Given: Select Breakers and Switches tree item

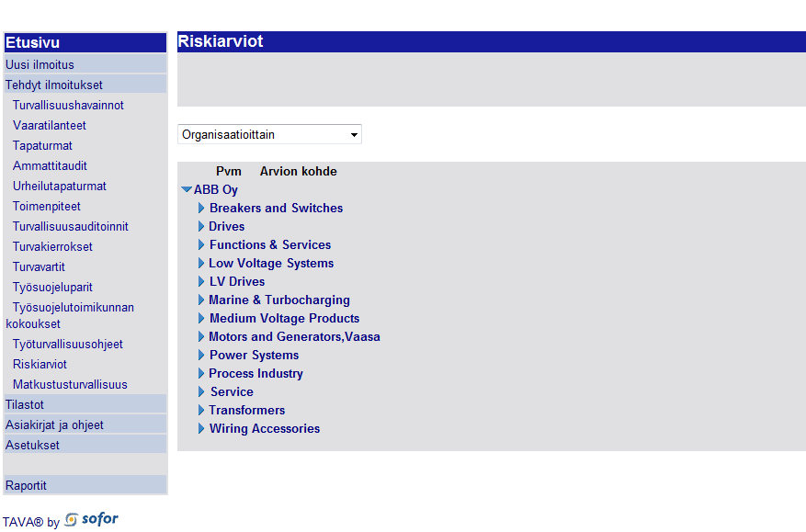Looking at the screenshot, I should [x=276, y=209].
